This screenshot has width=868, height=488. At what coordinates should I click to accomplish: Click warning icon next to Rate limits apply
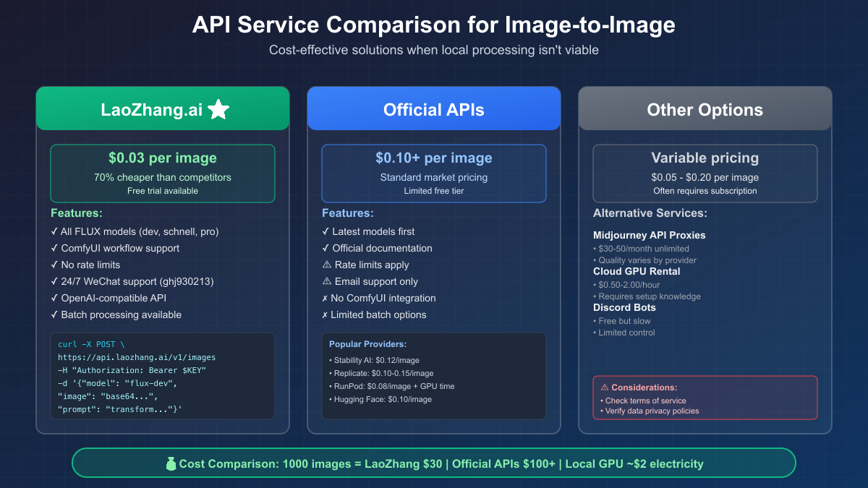click(x=326, y=265)
